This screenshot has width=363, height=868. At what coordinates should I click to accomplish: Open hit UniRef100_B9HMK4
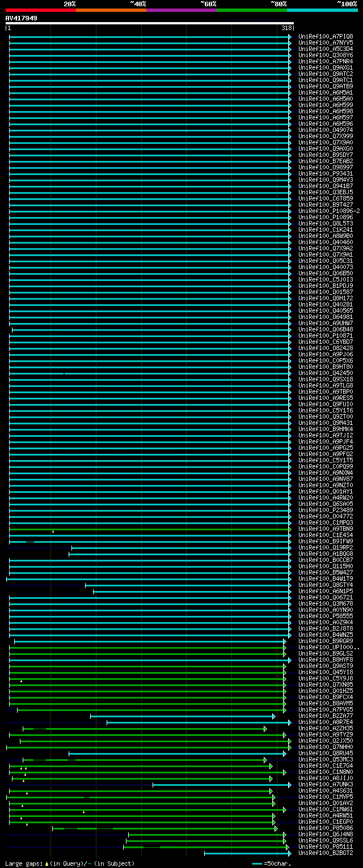326,429
